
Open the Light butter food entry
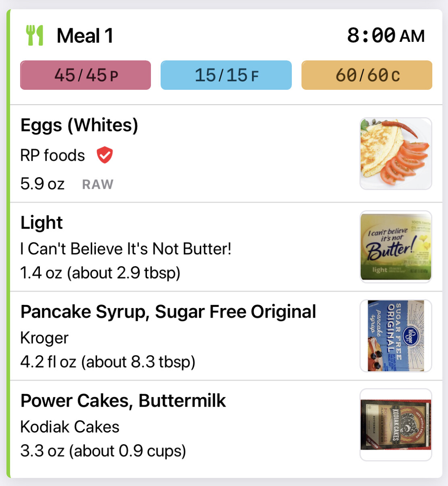(42, 223)
